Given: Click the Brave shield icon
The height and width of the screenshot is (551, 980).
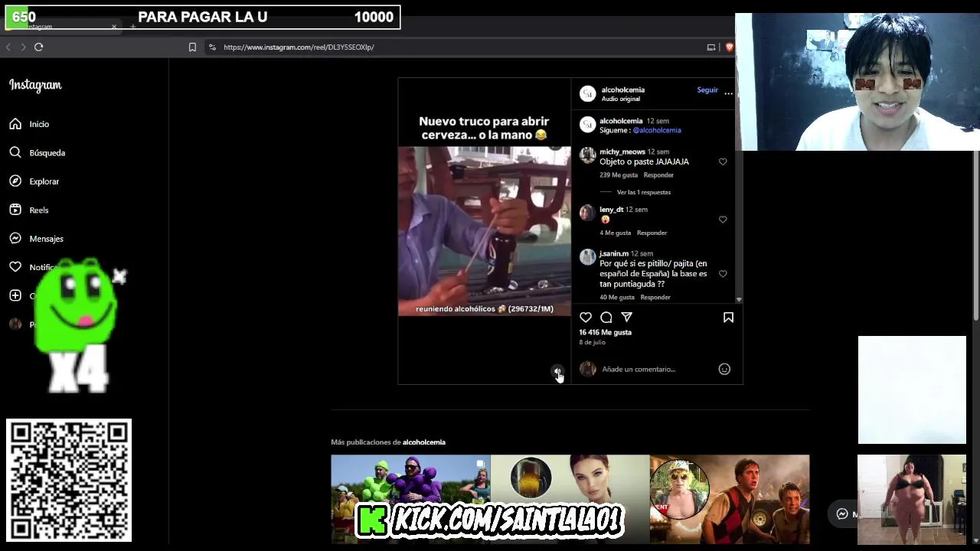Looking at the screenshot, I should (729, 47).
